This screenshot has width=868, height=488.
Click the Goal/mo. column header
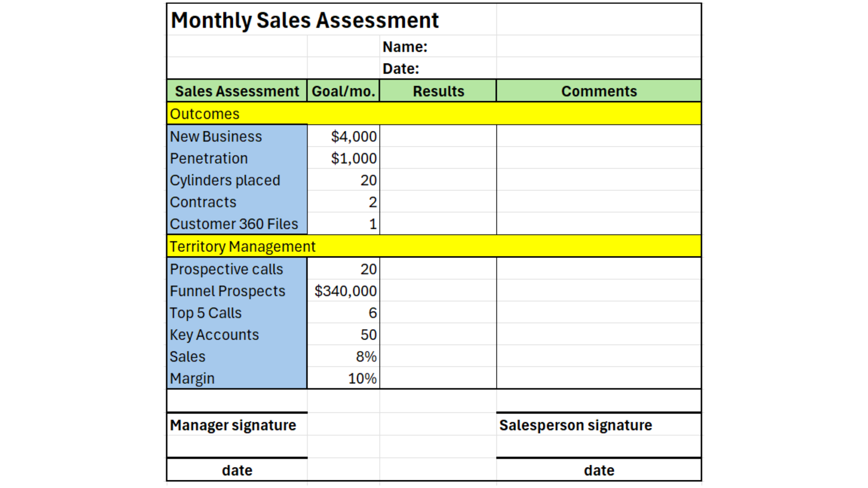click(343, 91)
